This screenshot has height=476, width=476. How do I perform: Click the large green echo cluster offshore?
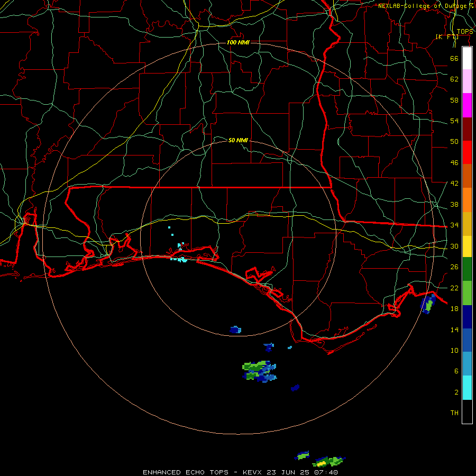pos(259,372)
